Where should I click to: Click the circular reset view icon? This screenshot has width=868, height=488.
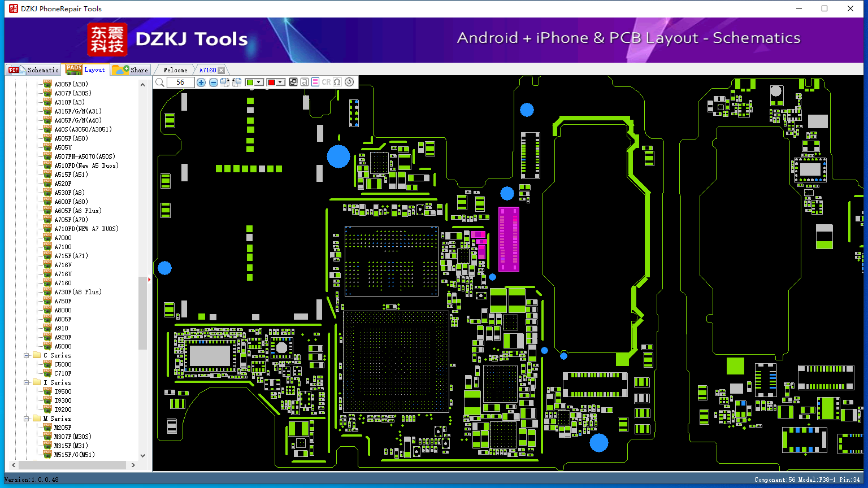click(349, 82)
